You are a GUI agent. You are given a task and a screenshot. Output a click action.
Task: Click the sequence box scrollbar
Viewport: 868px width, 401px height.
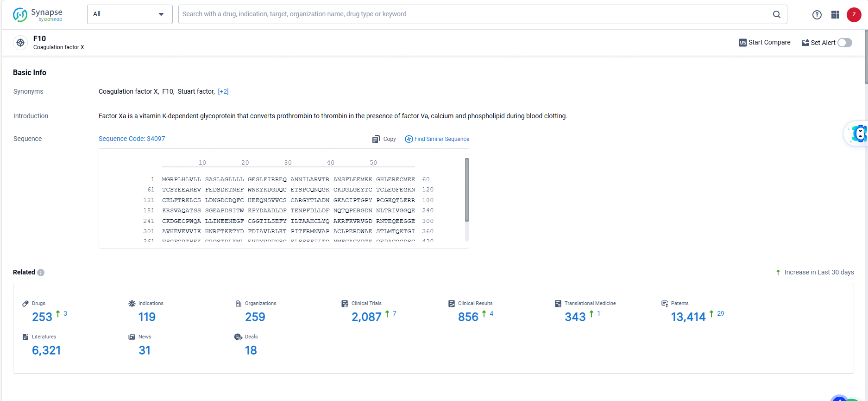(466, 190)
